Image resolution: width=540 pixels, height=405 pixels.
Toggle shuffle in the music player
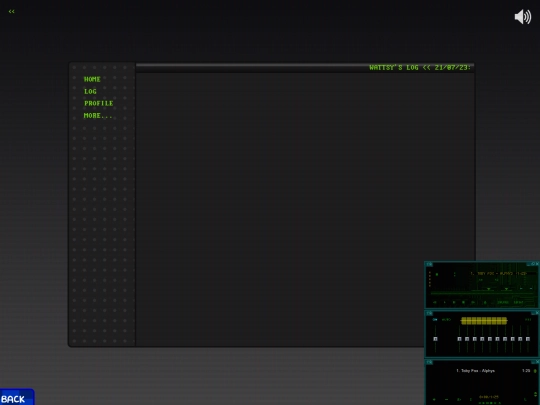(503, 302)
